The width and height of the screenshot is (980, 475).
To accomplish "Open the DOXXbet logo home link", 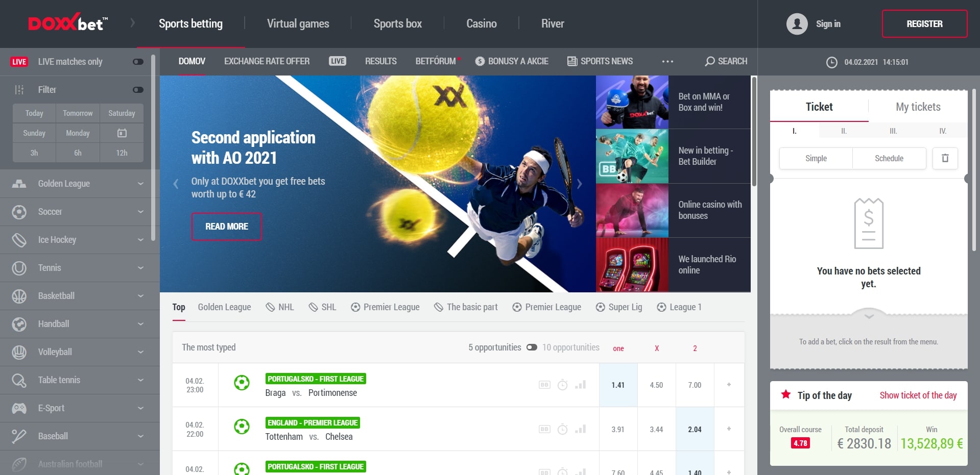I will [68, 23].
